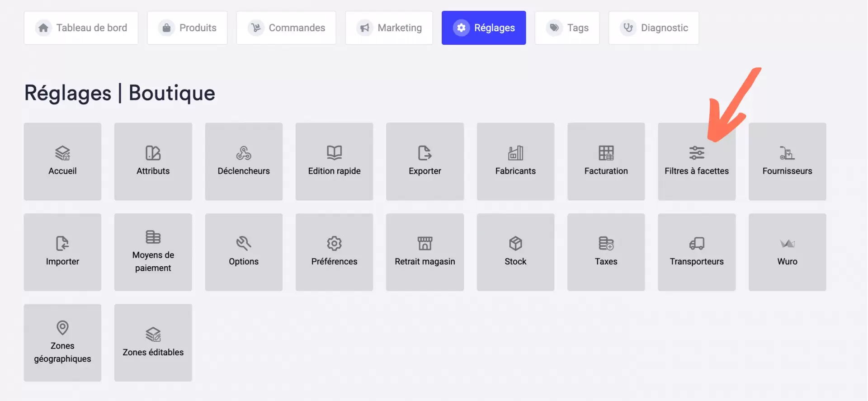The width and height of the screenshot is (868, 401).
Task: Click the Options tools icon
Action: click(x=244, y=244)
